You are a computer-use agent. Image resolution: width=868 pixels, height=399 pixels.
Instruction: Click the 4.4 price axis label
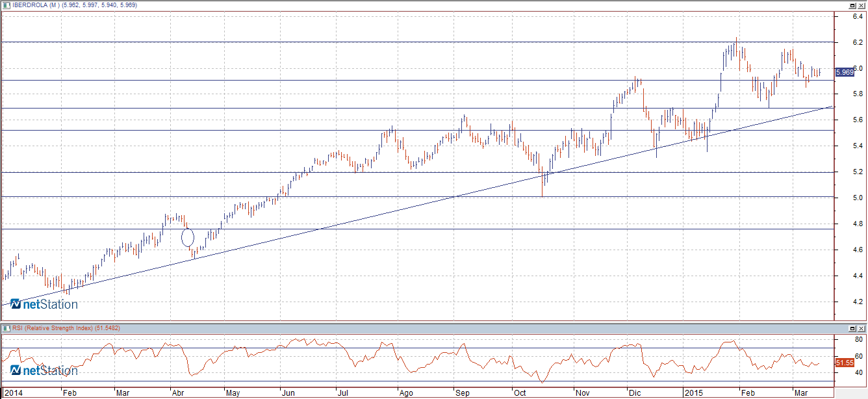(x=858, y=276)
